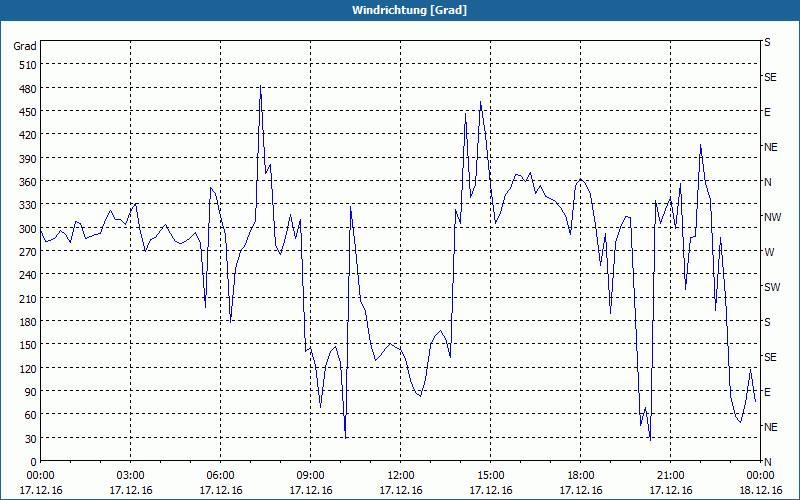Click the 21:00 time label
This screenshot has width=800, height=500.
(x=671, y=476)
